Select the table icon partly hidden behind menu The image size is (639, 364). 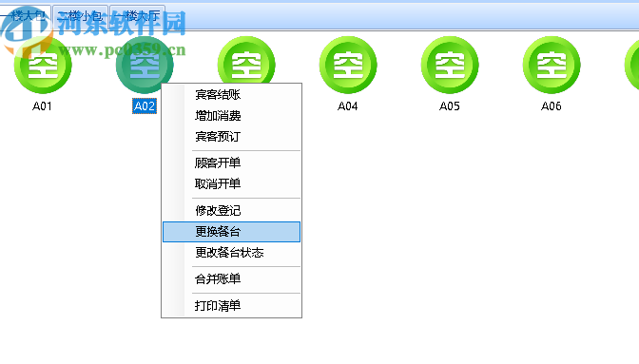point(246,60)
